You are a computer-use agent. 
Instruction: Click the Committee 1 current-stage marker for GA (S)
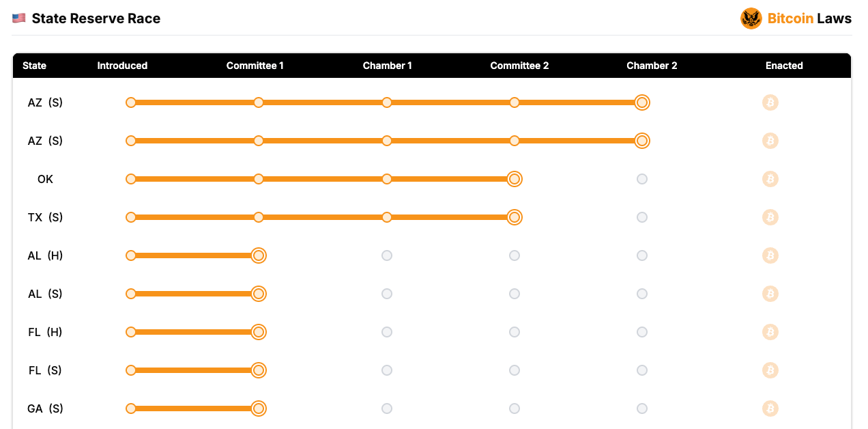pos(258,409)
